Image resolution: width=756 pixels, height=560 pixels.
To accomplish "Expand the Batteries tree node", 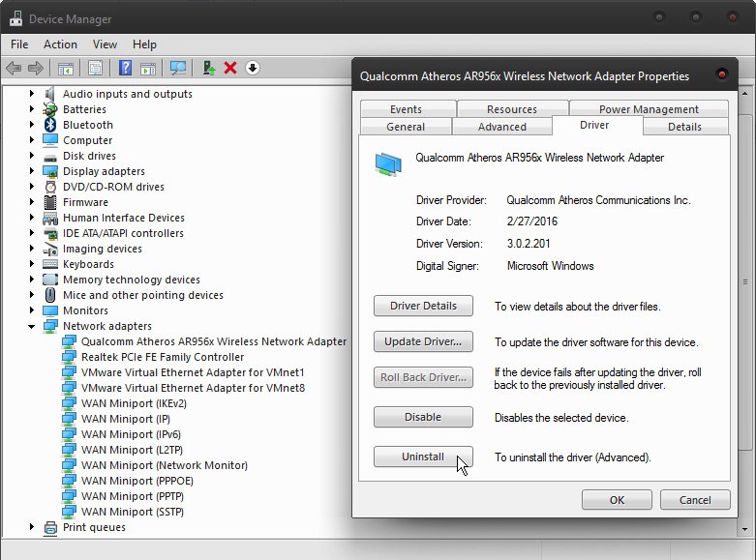I will click(x=32, y=109).
